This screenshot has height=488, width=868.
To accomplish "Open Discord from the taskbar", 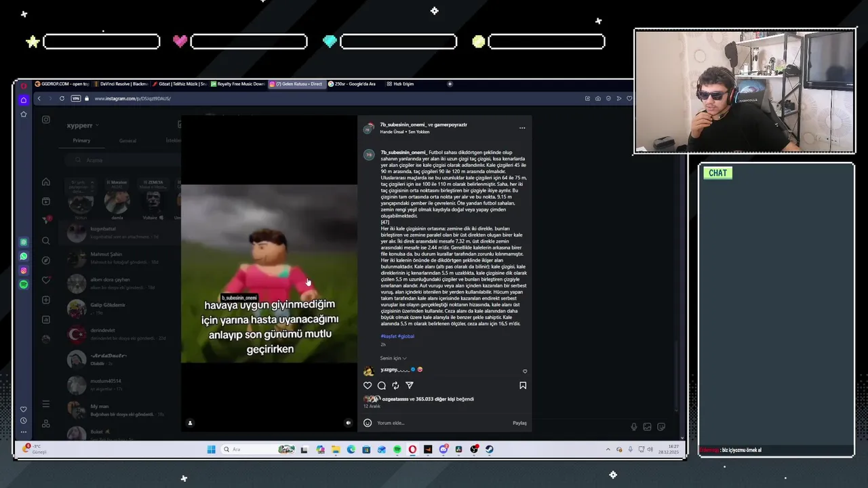I will [443, 449].
